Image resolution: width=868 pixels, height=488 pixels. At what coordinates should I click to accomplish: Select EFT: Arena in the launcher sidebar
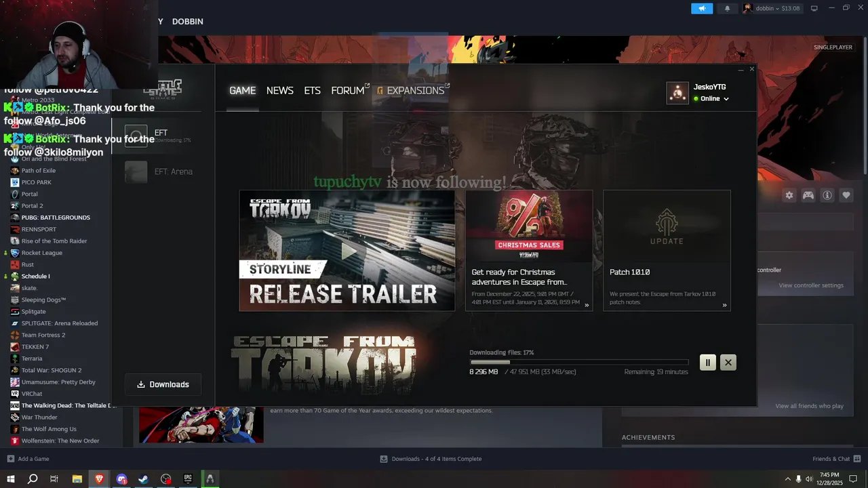(x=163, y=171)
